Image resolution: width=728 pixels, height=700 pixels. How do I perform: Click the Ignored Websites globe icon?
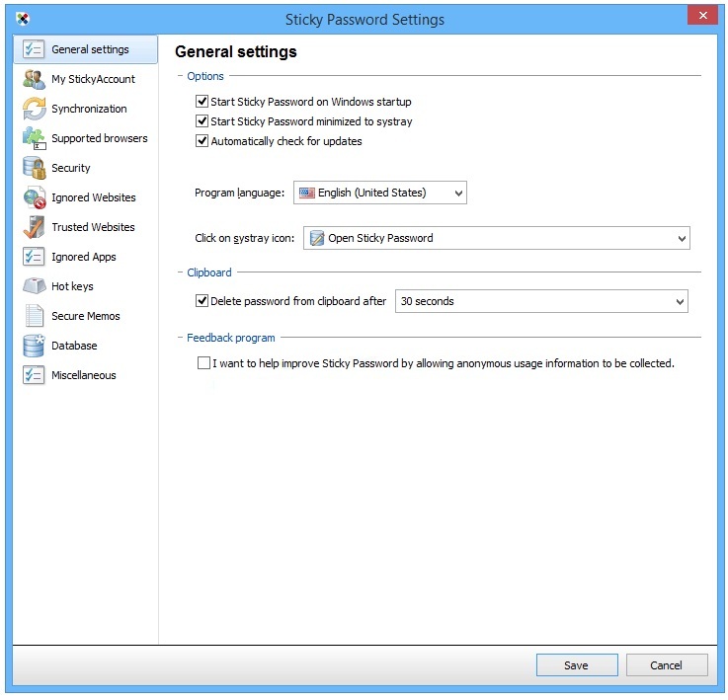[34, 197]
